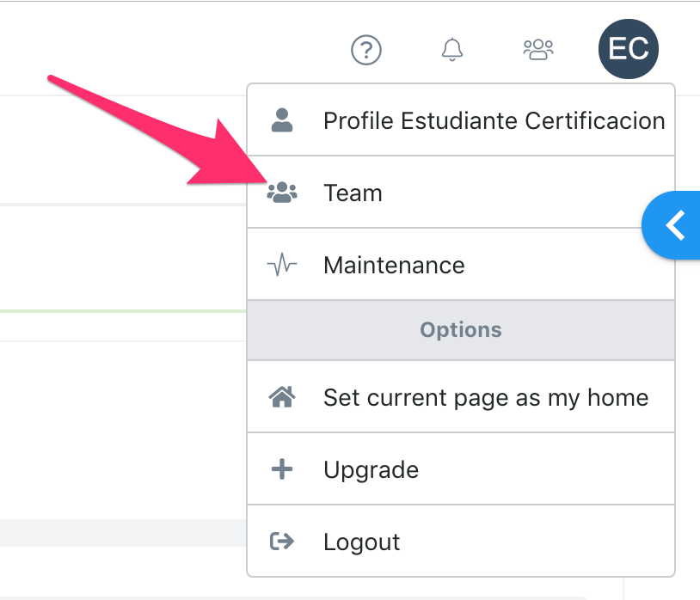
Task: Select the Upgrade option
Action: tap(371, 469)
